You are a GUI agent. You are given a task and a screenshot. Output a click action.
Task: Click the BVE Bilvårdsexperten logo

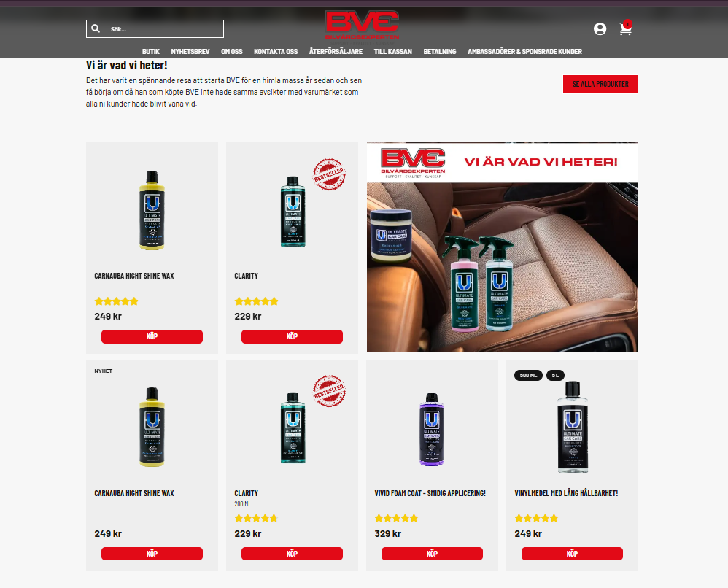pos(362,26)
